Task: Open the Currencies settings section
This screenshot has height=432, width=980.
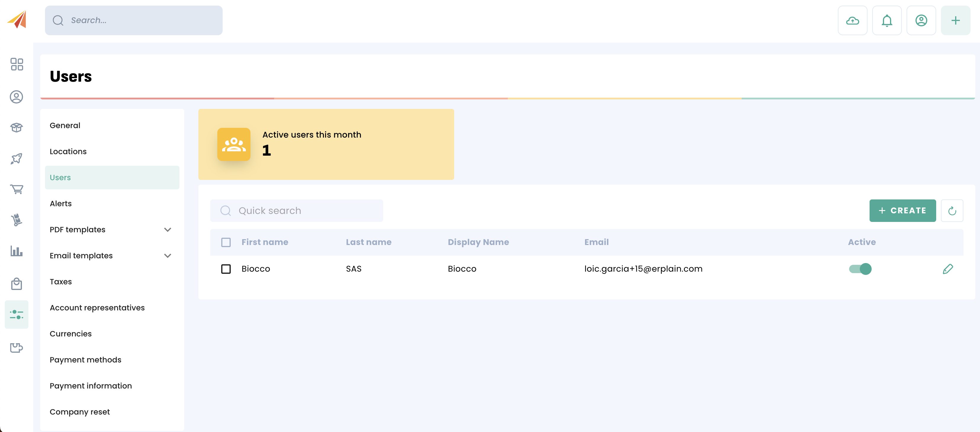Action: tap(71, 333)
